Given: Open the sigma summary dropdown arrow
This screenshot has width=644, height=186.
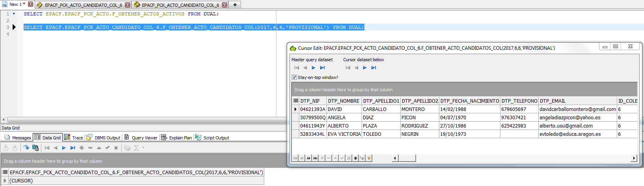Looking at the screenshot, I should click(143, 148).
